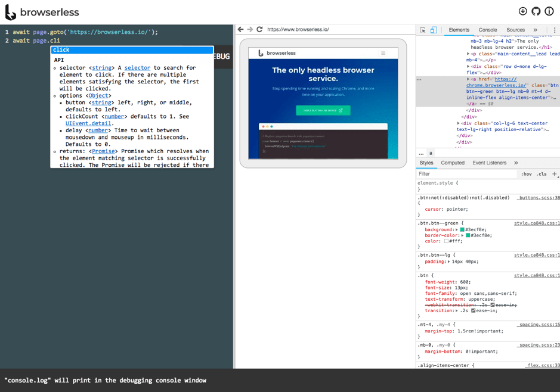Screen dimensions: 560x392
Task: Reload the page with the refresh icon
Action: (259, 29)
